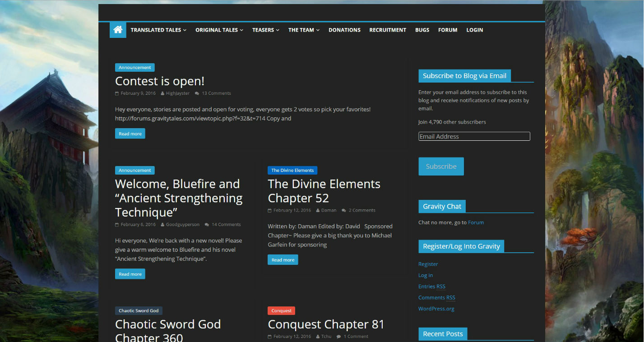Select Bugs in the navigation bar

422,30
